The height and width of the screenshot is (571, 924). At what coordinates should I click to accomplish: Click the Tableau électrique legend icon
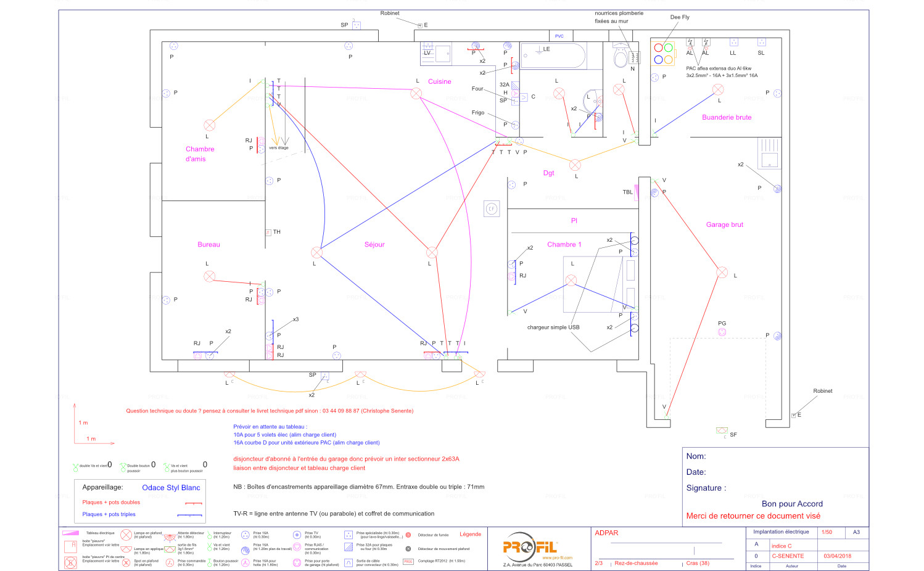click(72, 533)
